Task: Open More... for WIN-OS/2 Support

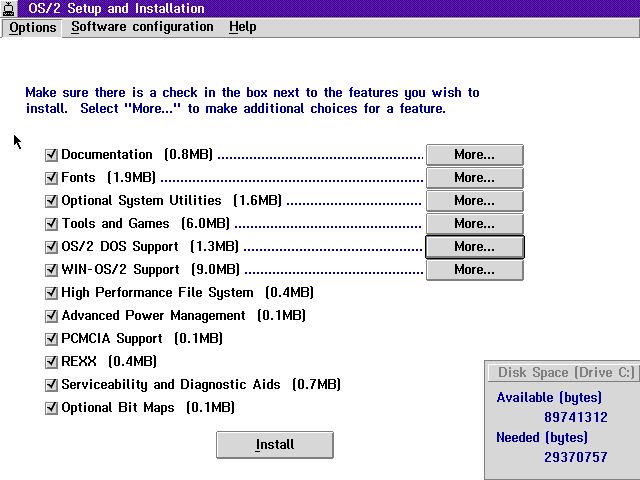Action: click(x=475, y=270)
